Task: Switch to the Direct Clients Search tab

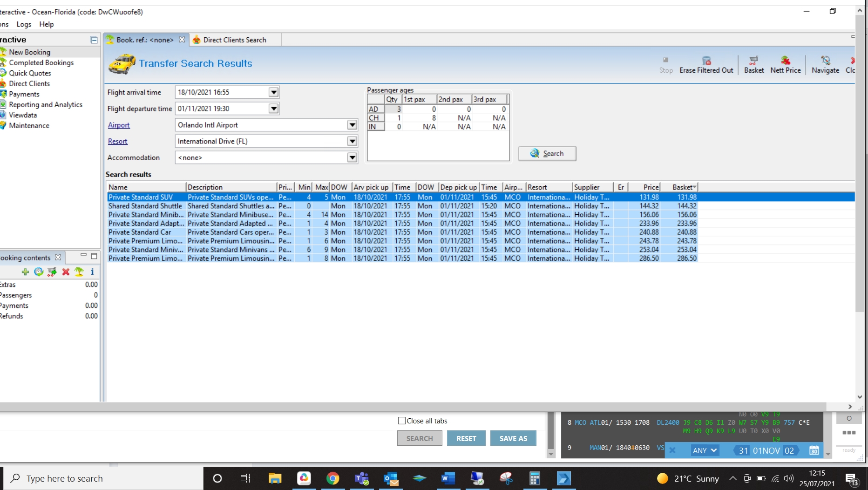Action: [x=235, y=40]
